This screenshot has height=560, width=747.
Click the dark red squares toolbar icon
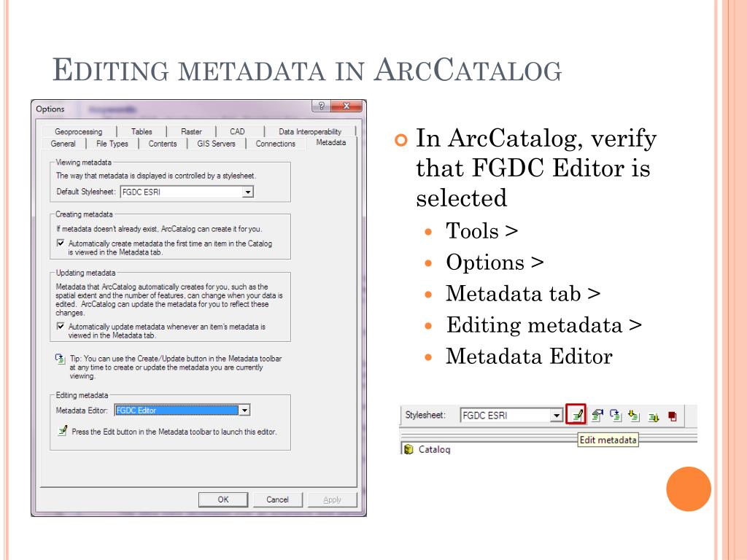tap(672, 416)
